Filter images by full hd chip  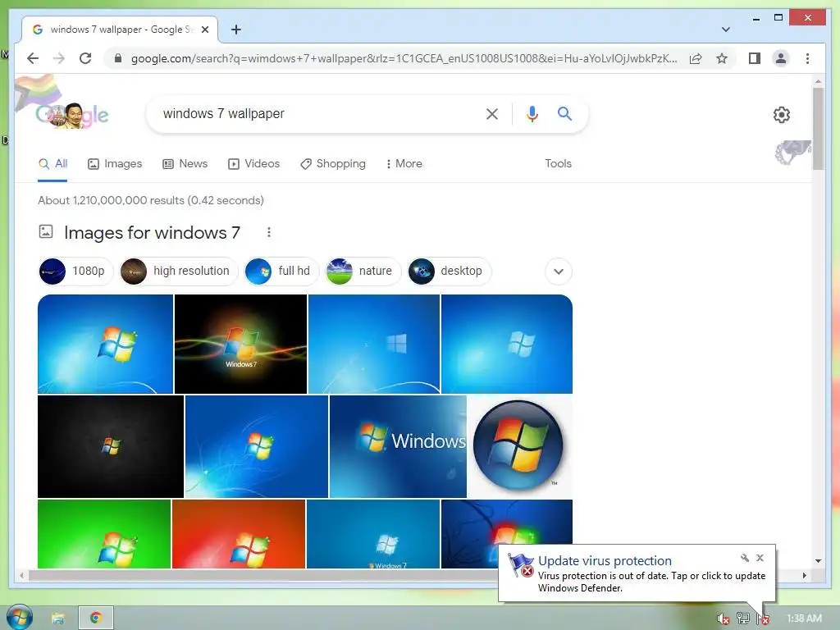coord(281,271)
